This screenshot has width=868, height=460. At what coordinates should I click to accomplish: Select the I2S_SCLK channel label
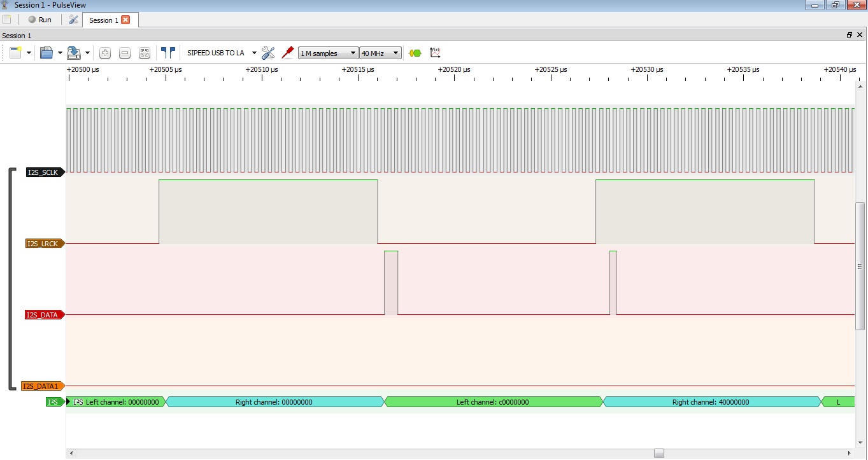point(43,172)
